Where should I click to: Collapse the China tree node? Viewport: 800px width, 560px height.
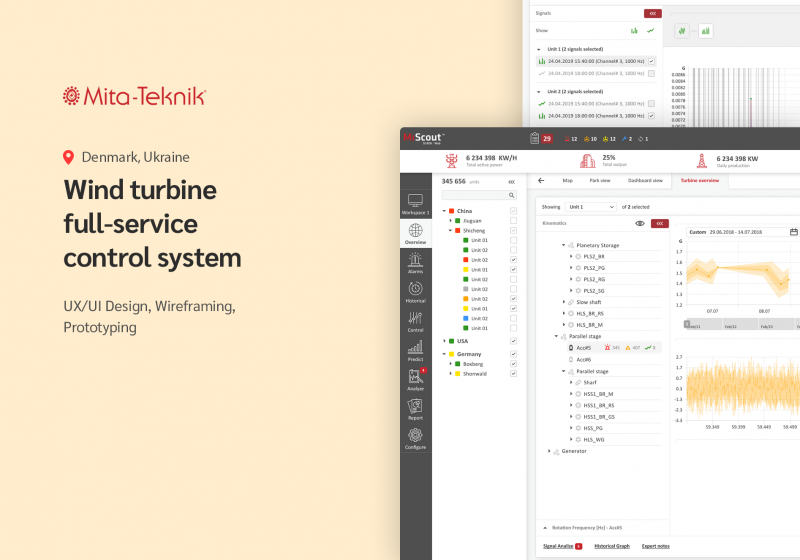point(444,211)
